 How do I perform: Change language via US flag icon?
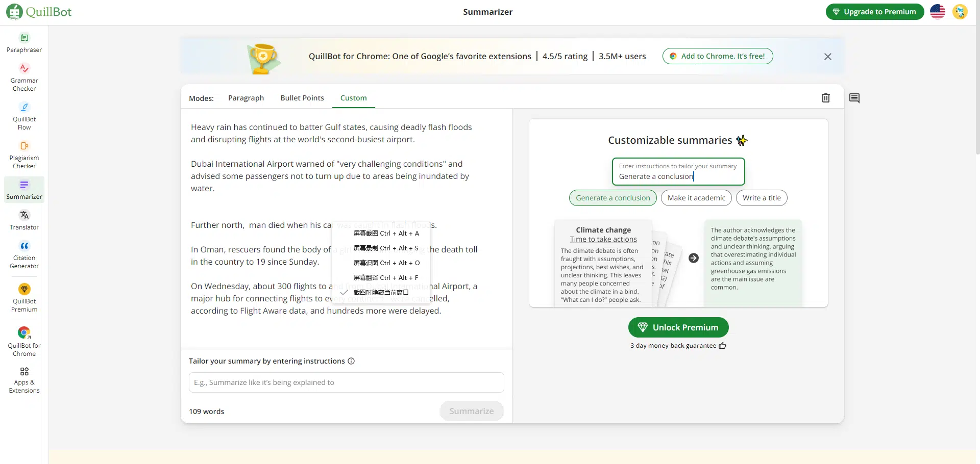[x=938, y=12]
